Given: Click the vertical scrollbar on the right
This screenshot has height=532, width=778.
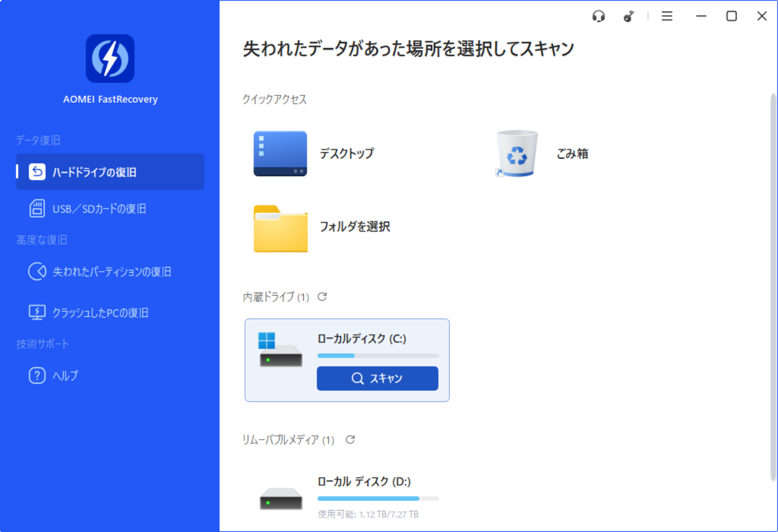Looking at the screenshot, I should (773, 286).
